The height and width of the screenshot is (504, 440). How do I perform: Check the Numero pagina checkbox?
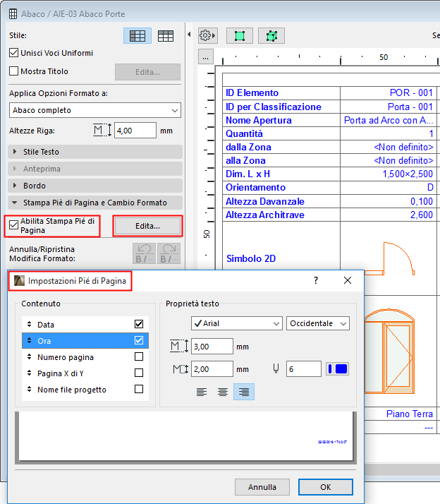pyautogui.click(x=139, y=356)
